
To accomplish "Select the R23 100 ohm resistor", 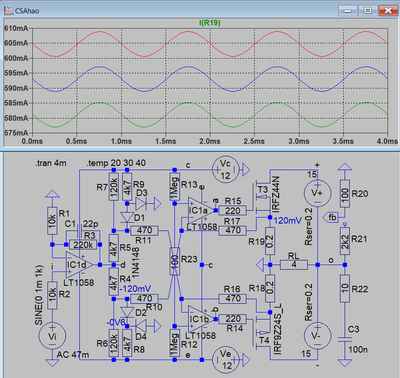I will click(175, 261).
